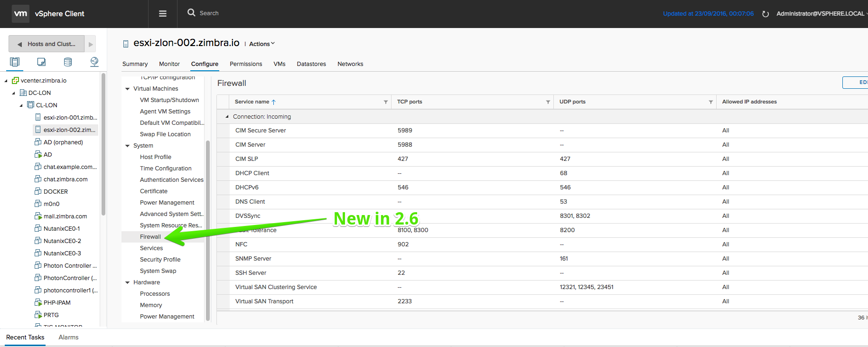Click the esxi-zlon-001 host icon
Image resolution: width=868 pixels, height=347 pixels.
[x=38, y=118]
